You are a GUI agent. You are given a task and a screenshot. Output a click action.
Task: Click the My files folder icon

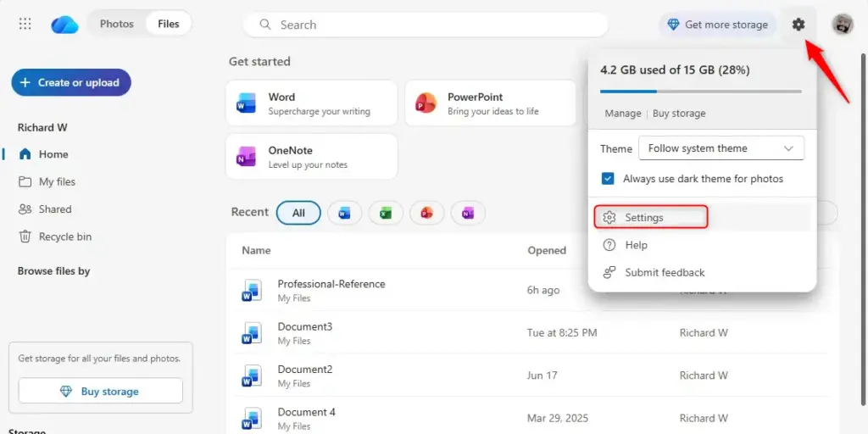pyautogui.click(x=25, y=181)
